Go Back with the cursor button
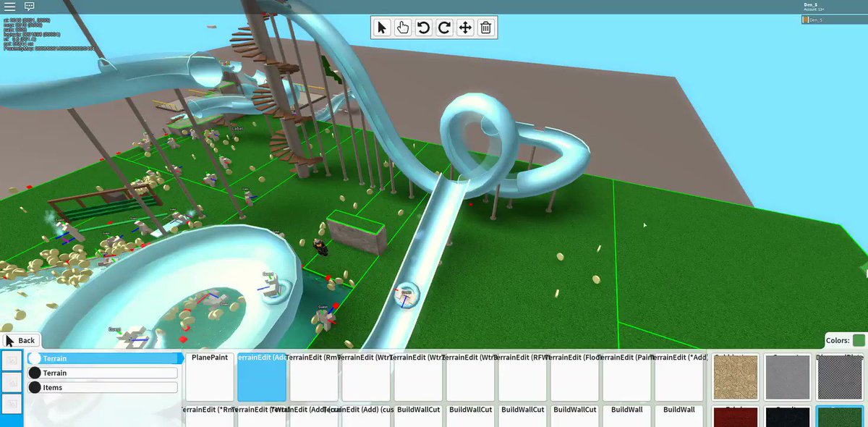 point(20,340)
